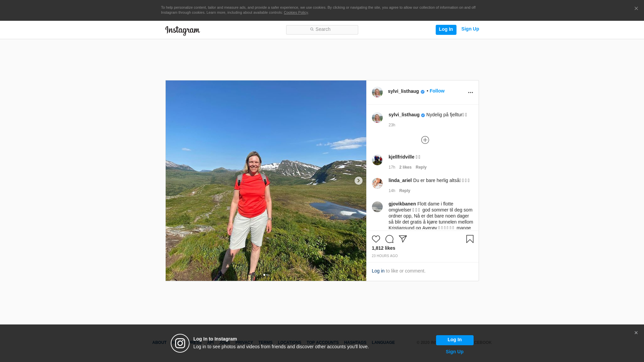Click 23 HOURS AGO post timestamp

tap(384, 256)
